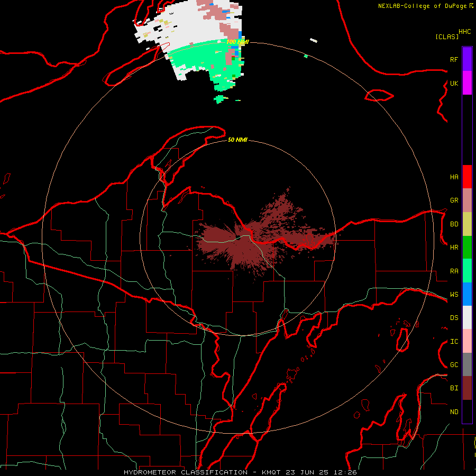
Task: Click the KMQT station identifier
Action: coord(271,472)
